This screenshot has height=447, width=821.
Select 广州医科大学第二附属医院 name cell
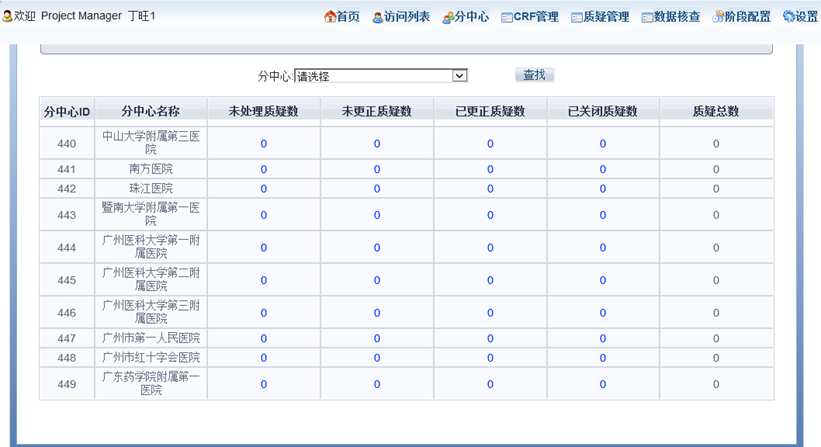point(151,280)
